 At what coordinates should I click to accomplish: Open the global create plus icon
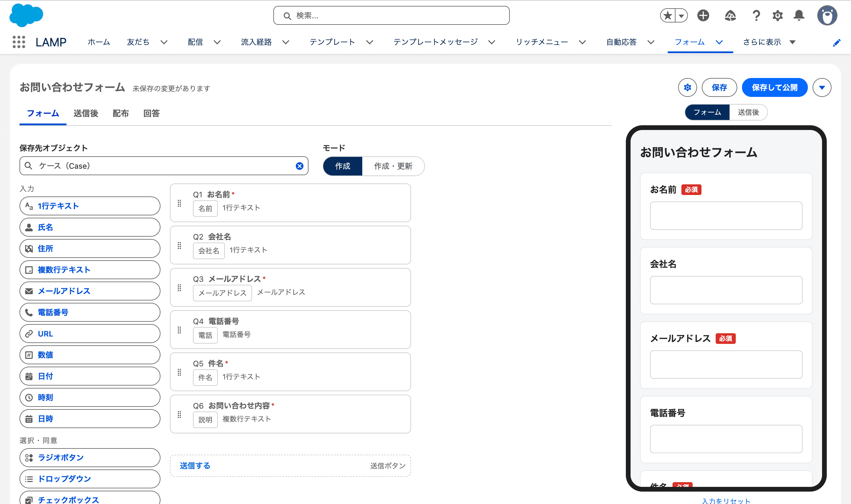[x=703, y=16]
